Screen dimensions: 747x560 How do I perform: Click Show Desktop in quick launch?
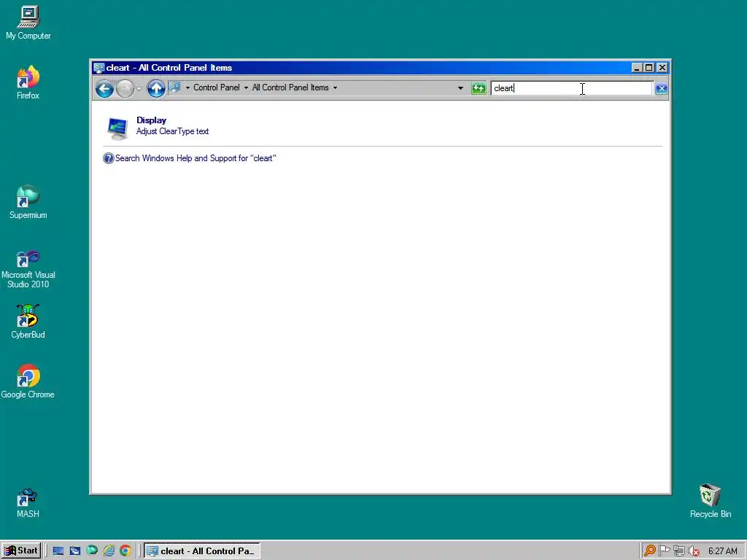click(x=58, y=551)
